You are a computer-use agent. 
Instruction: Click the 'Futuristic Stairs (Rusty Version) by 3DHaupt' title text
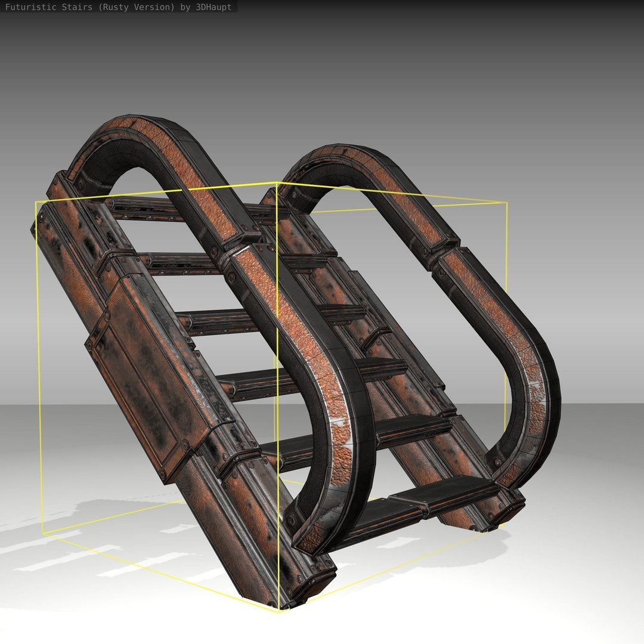click(118, 7)
